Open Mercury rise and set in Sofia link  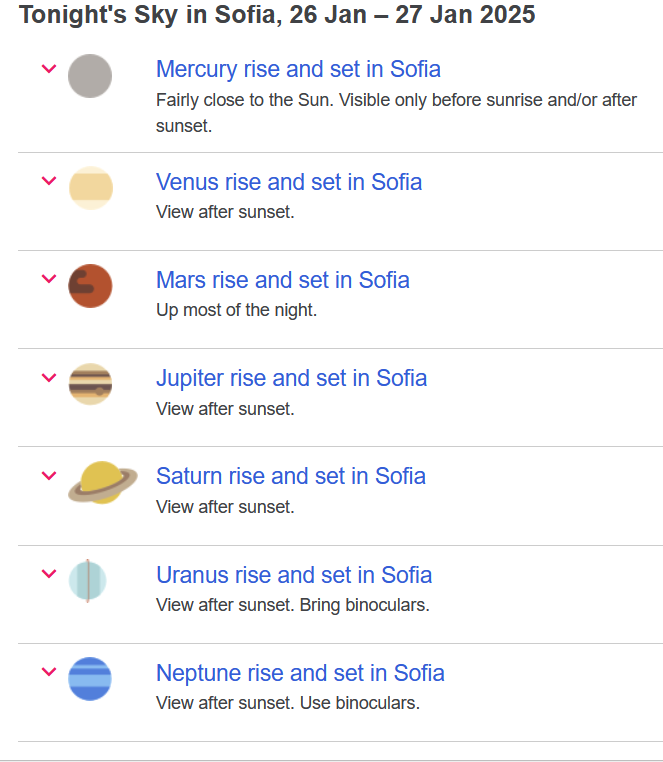298,69
